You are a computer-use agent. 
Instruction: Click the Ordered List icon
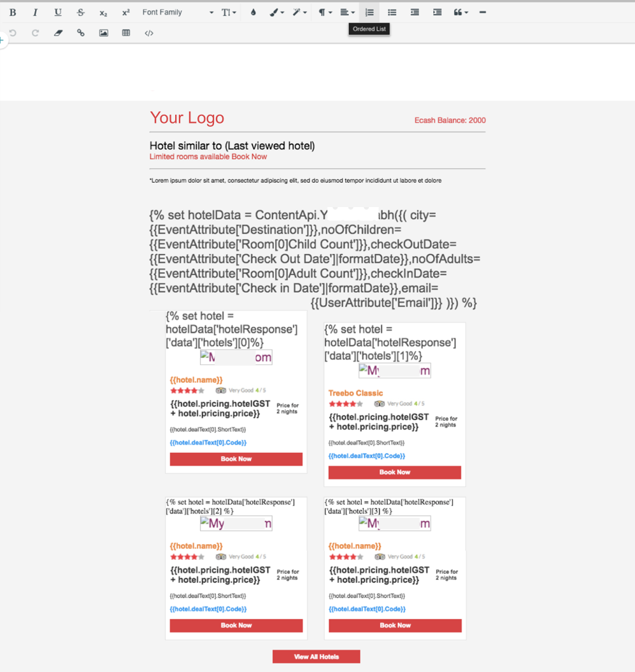369,12
